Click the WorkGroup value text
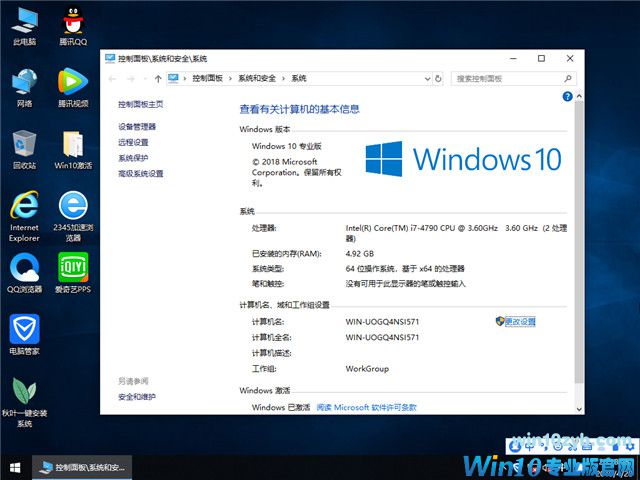The width and height of the screenshot is (640, 480). click(x=367, y=369)
